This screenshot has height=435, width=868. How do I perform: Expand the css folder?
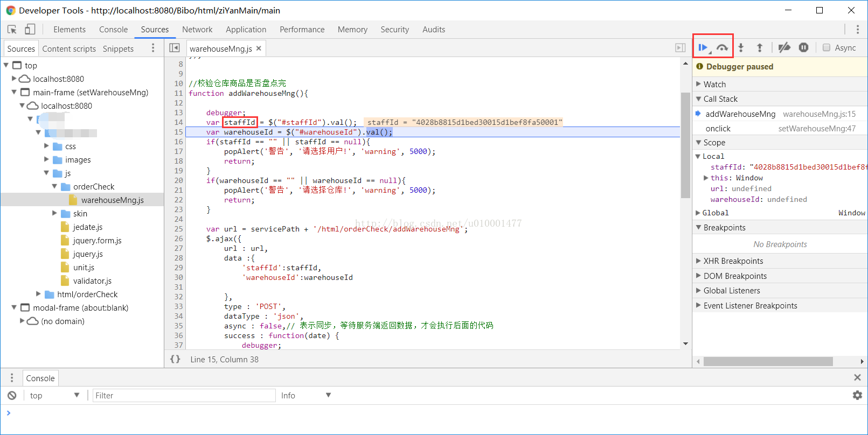point(46,146)
